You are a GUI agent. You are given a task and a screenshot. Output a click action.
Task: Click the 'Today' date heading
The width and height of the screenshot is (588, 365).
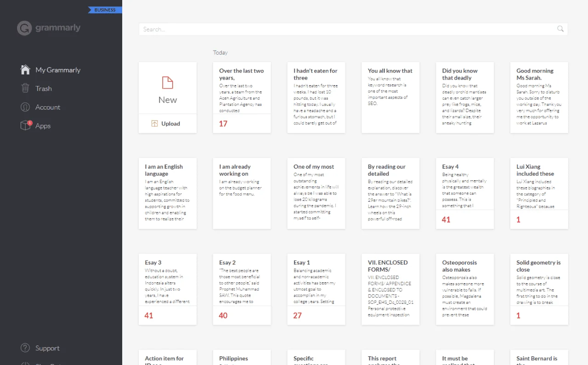coord(220,53)
